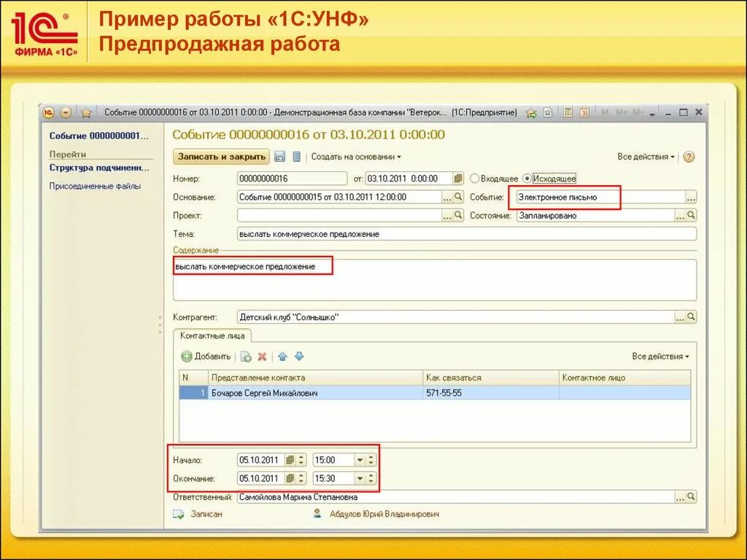
Task: Click the favorites star icon in title bar
Action: tap(86, 113)
